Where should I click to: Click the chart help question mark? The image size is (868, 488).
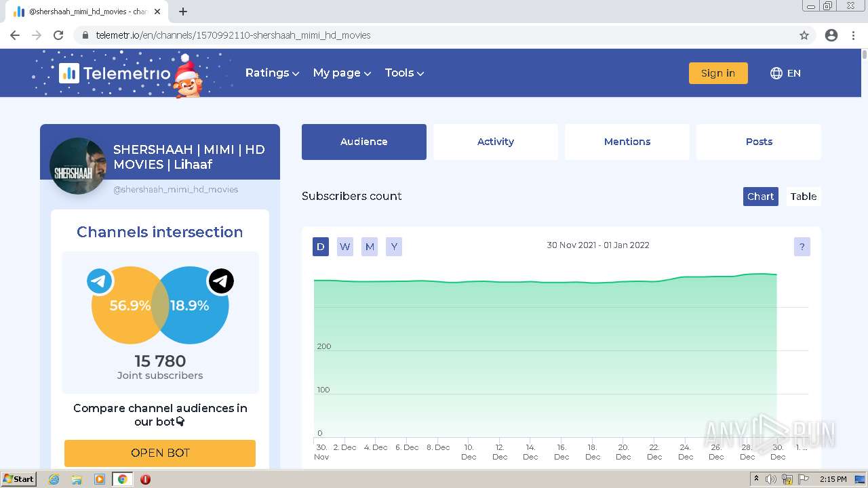[x=802, y=247]
